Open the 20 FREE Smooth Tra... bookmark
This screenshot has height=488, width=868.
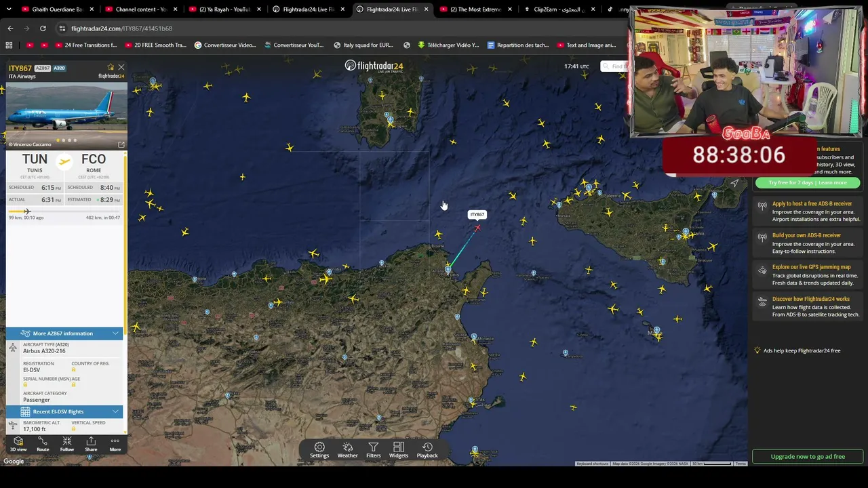click(155, 45)
